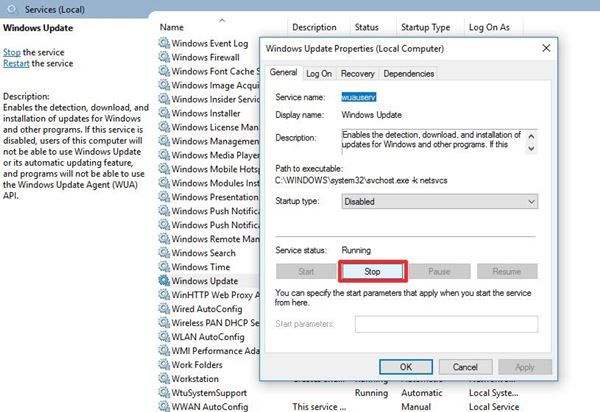Select the Windows Search service name
Image resolution: width=600 pixels, height=412 pixels.
pyautogui.click(x=203, y=253)
